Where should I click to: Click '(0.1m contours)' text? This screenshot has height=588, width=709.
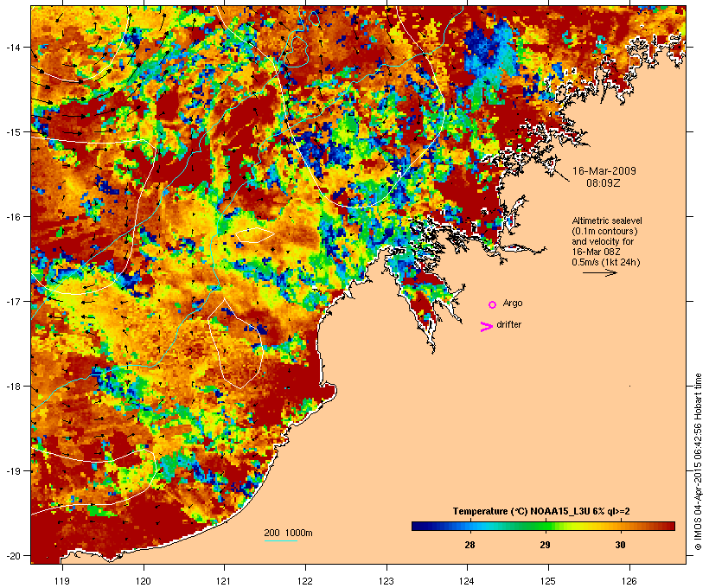pos(604,231)
